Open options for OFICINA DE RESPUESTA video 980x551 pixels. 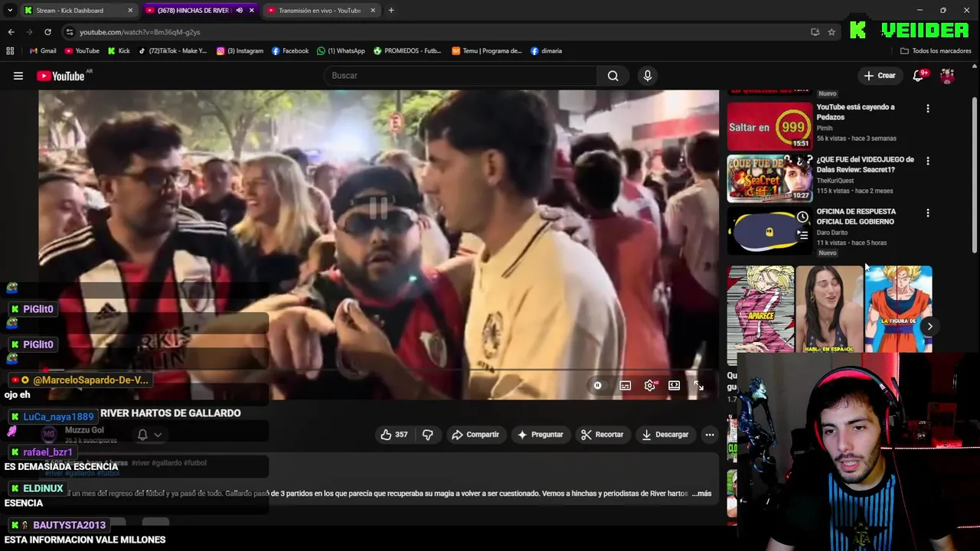(x=928, y=213)
